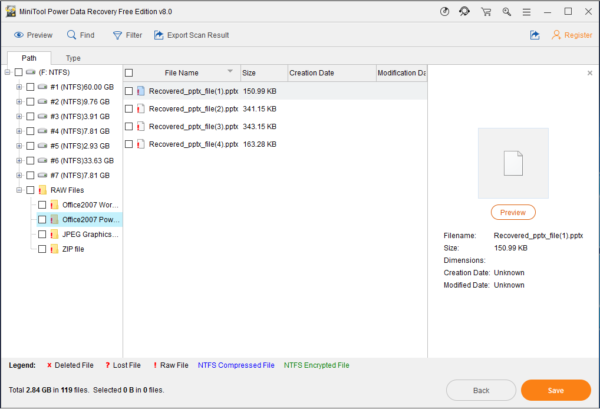Image resolution: width=600 pixels, height=409 pixels.
Task: Click the Export Scan Result label
Action: tap(198, 35)
